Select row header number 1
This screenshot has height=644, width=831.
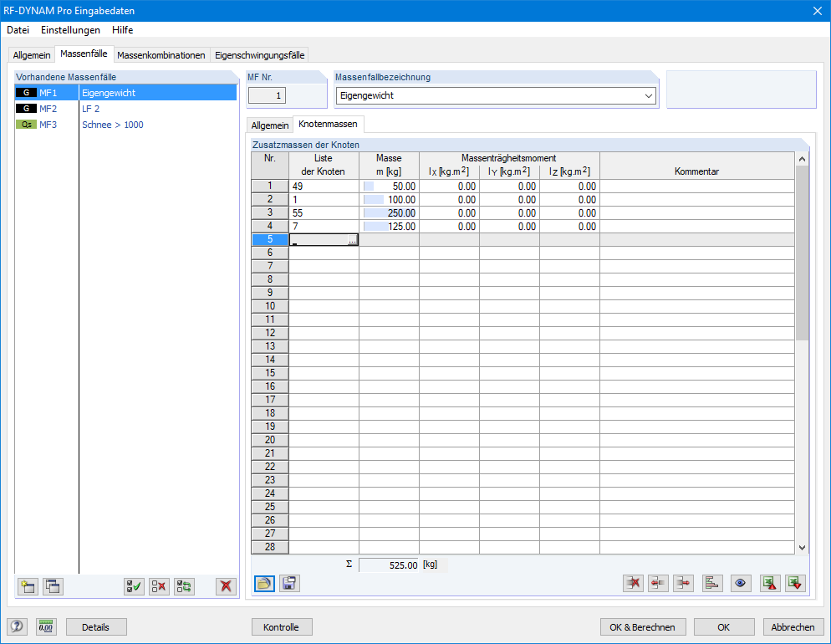270,186
